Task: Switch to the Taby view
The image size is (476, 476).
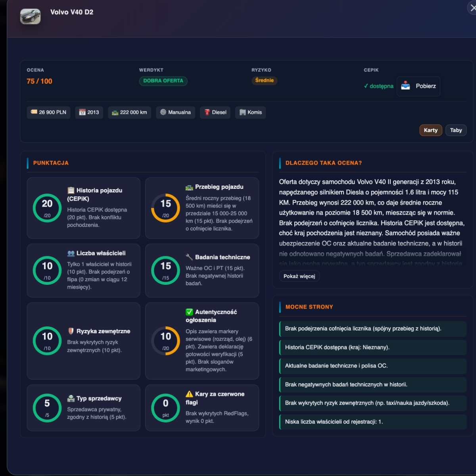Action: pos(456,130)
